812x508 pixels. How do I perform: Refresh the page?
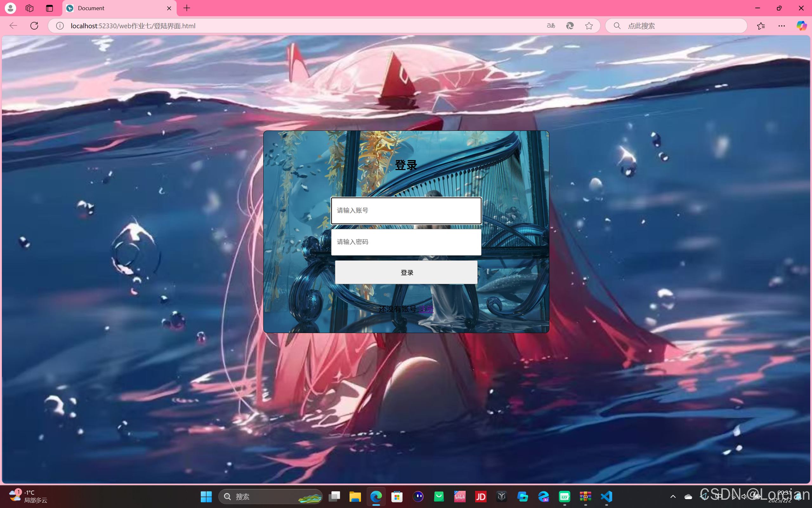pyautogui.click(x=34, y=25)
